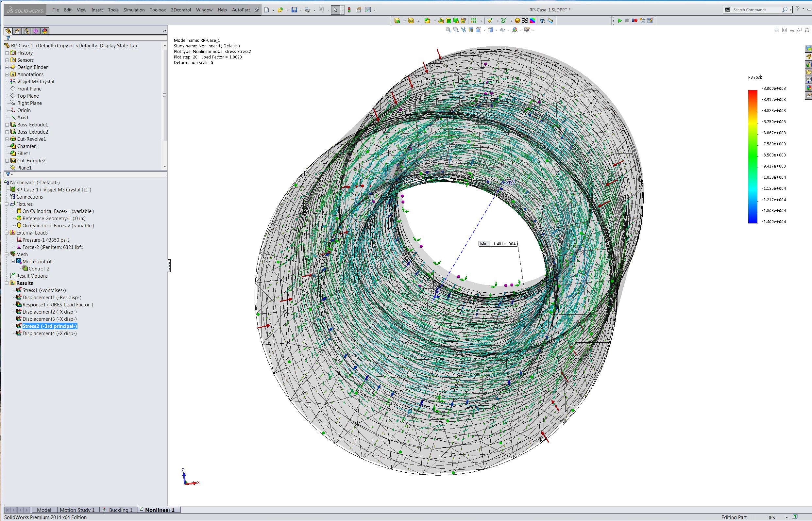Collapse the External Loads folder
This screenshot has width=812, height=521.
click(x=7, y=233)
